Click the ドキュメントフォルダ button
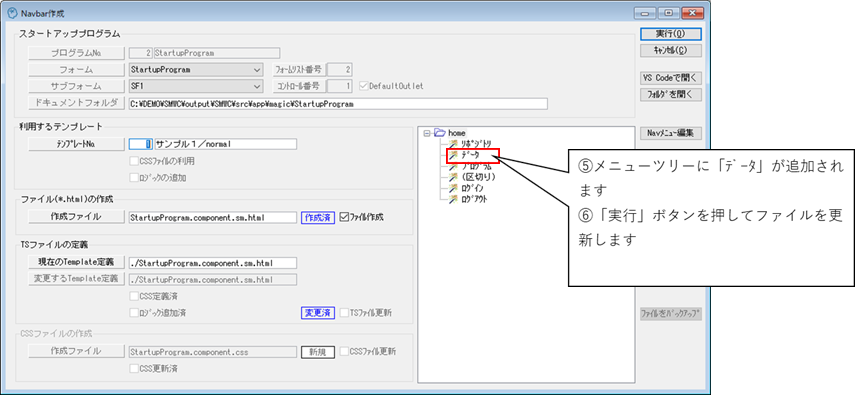Image resolution: width=855 pixels, height=395 pixels. pos(77,103)
